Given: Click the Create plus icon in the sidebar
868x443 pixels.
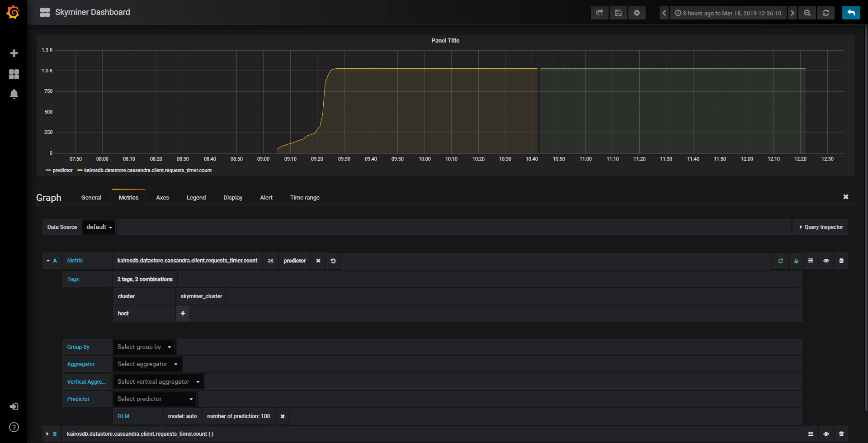Looking at the screenshot, I should pos(14,53).
